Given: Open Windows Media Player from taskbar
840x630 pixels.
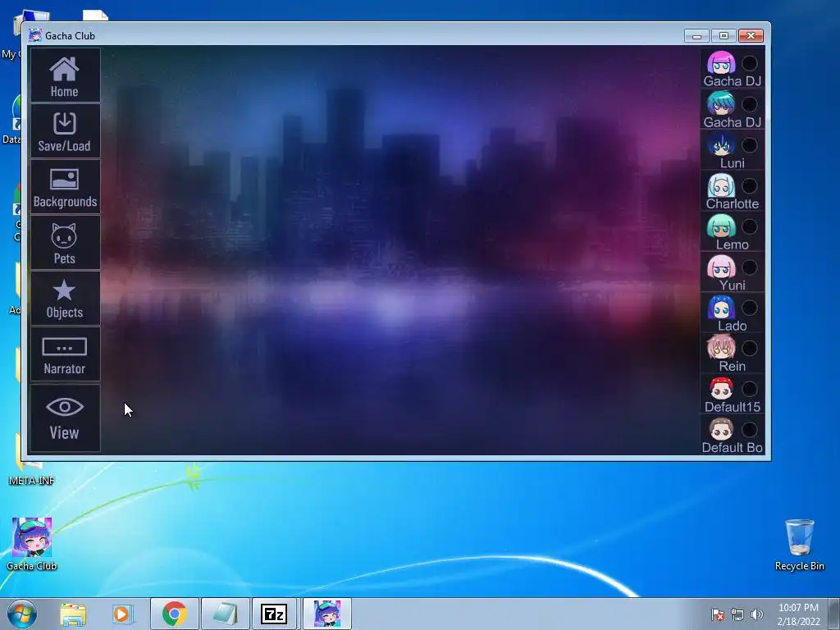Looking at the screenshot, I should pyautogui.click(x=122, y=614).
